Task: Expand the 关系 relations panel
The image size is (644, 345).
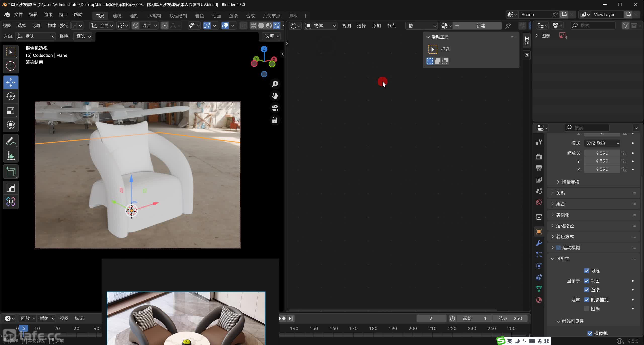Action: point(560,193)
